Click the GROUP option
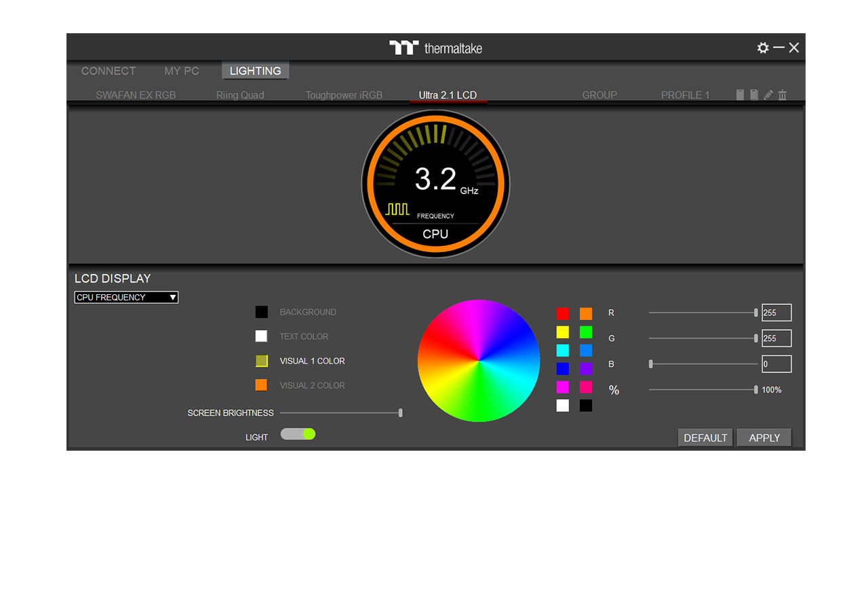The height and width of the screenshot is (610, 868). [599, 95]
